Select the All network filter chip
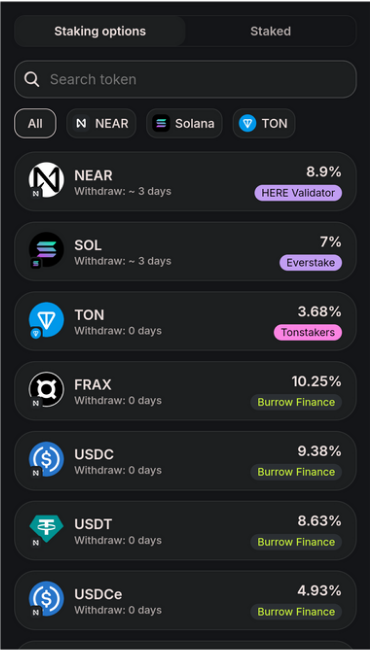The image size is (370, 650). (x=35, y=123)
